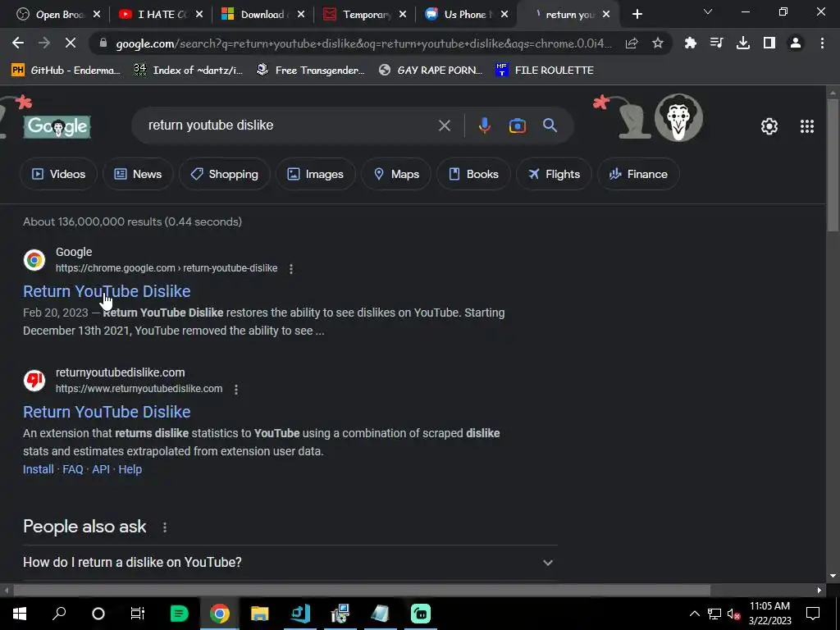This screenshot has width=840, height=630.
Task: Click the address bar URL
Action: [363, 43]
